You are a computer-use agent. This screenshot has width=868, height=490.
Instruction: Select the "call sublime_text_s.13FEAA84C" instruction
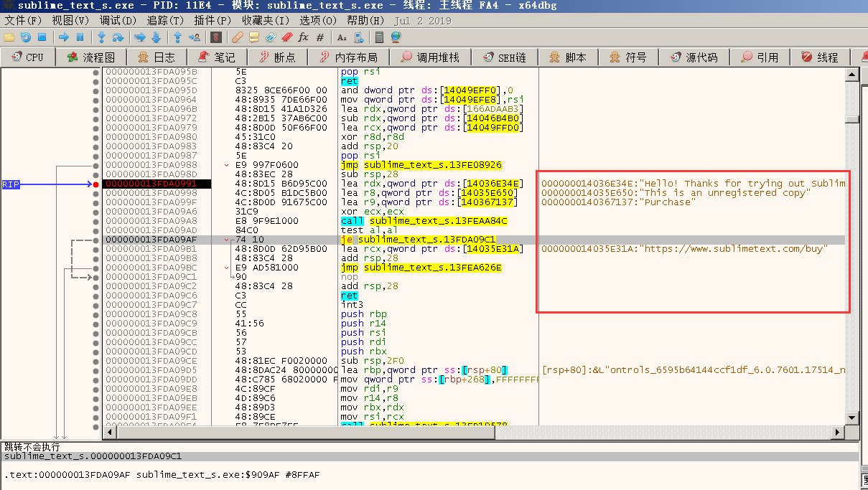coord(424,221)
